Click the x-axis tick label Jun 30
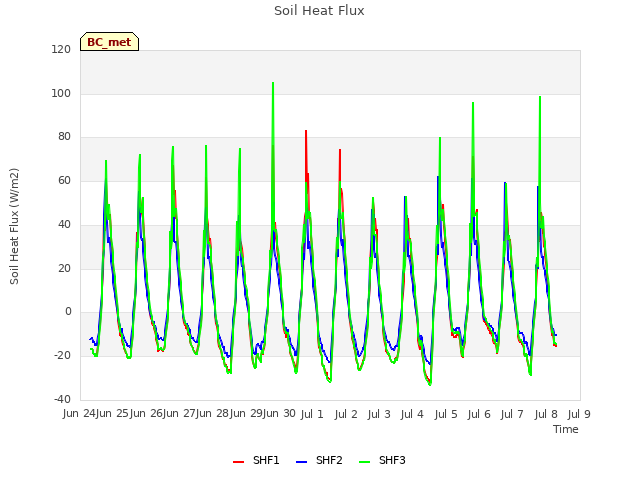 279,414
